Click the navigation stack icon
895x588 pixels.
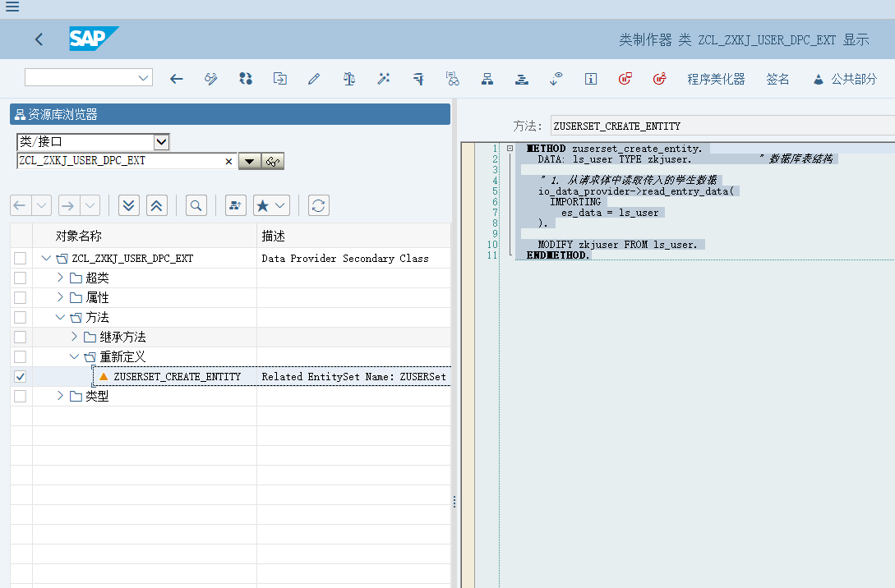(522, 79)
